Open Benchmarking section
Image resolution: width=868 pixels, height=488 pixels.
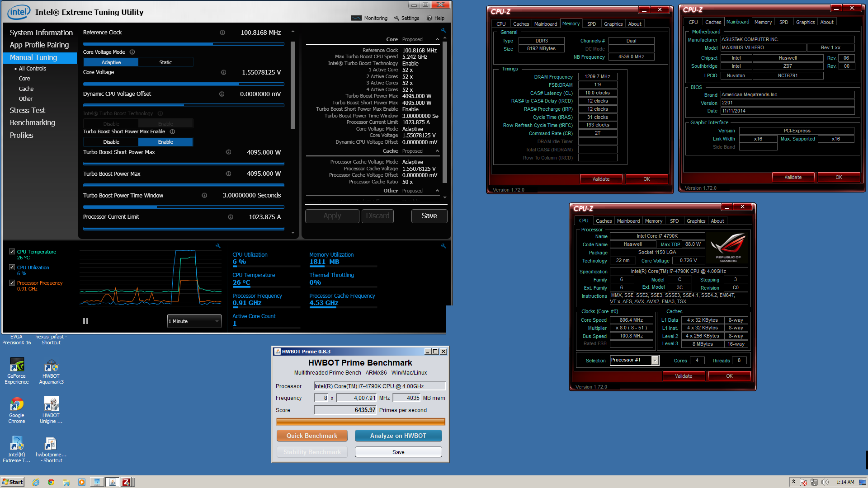(x=33, y=122)
